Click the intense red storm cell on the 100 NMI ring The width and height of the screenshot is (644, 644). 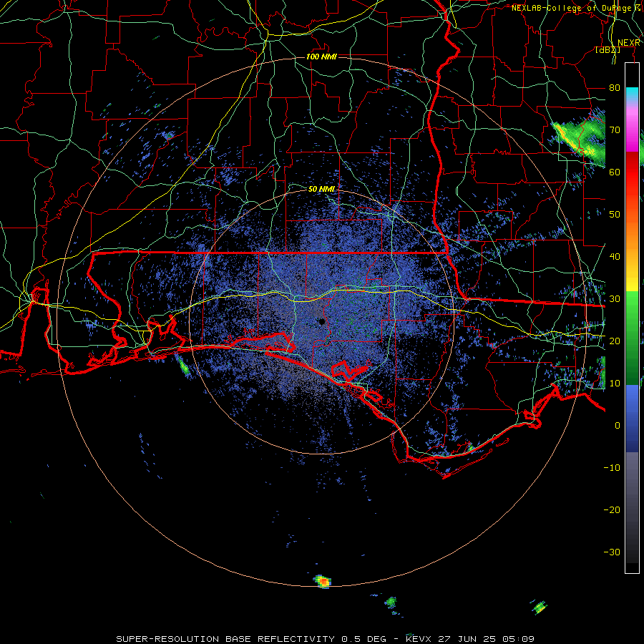pyautogui.click(x=323, y=582)
